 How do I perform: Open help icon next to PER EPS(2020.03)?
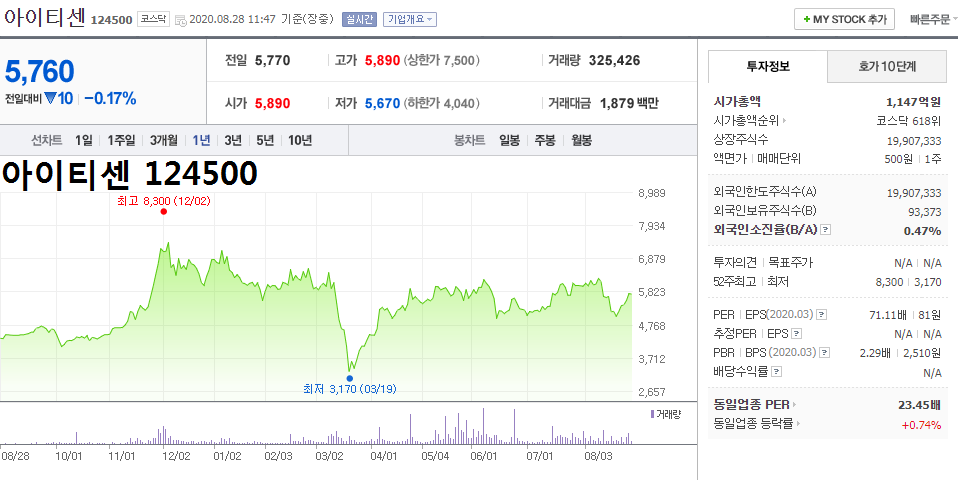[x=822, y=315]
